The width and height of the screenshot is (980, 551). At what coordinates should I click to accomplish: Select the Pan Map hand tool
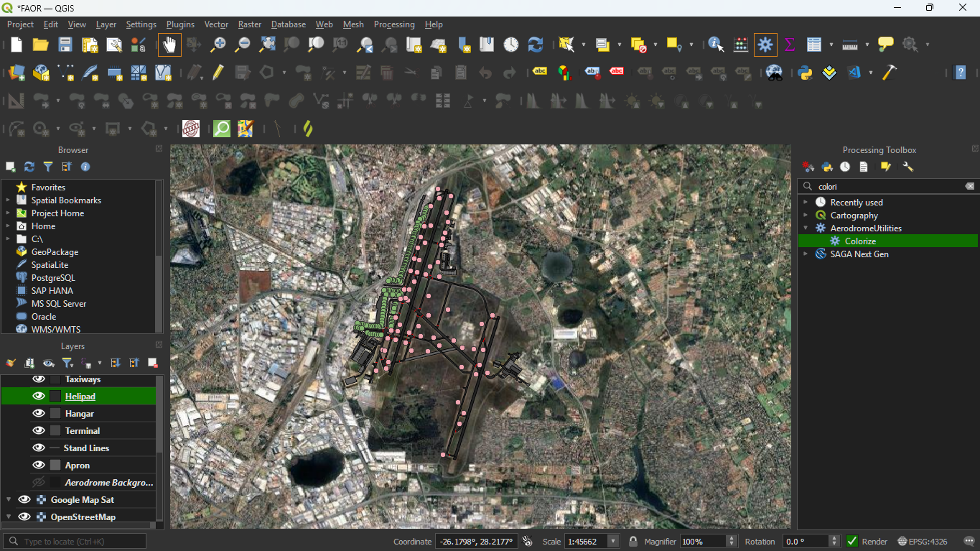169,45
